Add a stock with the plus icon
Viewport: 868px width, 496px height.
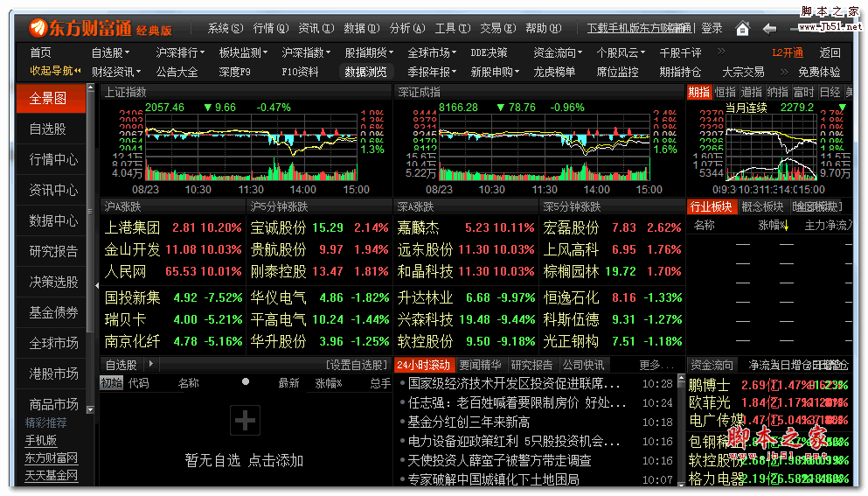[x=245, y=421]
